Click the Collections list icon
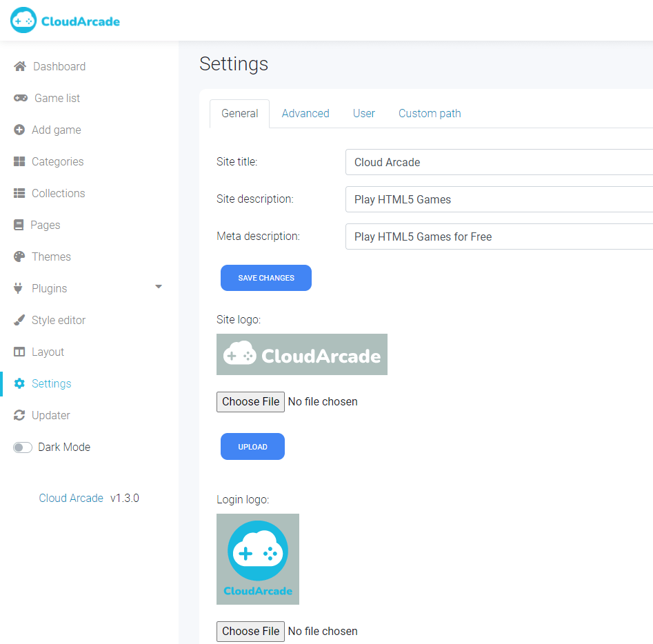The image size is (653, 644). point(19,193)
